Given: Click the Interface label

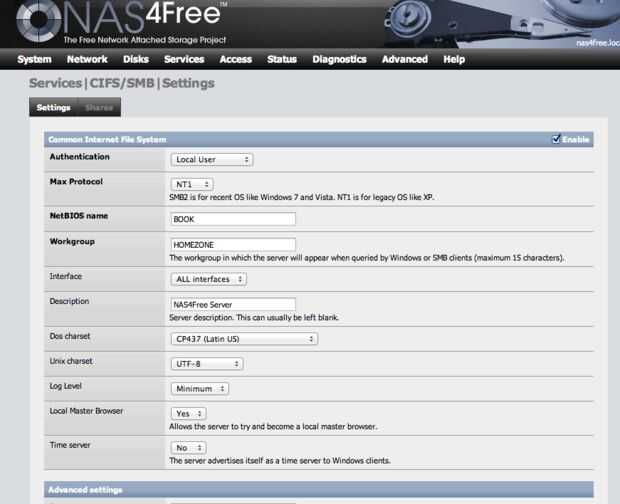Looking at the screenshot, I should [x=66, y=276].
